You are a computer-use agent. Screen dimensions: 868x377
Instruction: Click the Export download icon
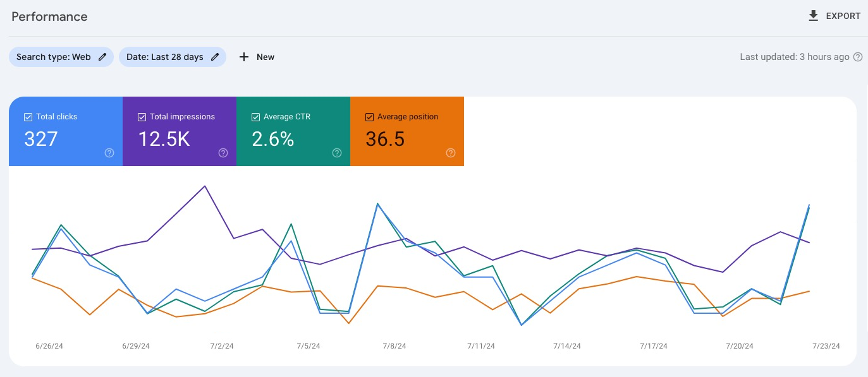[814, 16]
